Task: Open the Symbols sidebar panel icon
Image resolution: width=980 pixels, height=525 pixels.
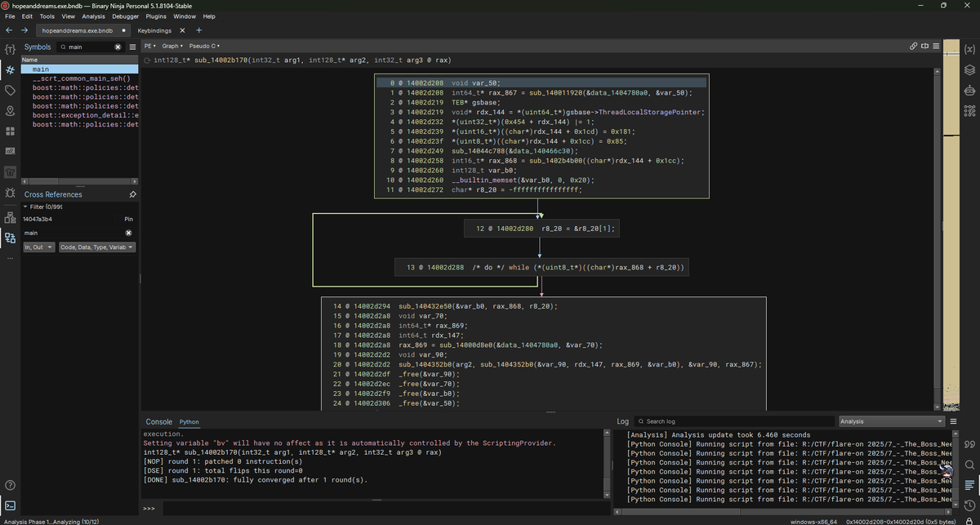Action: point(11,70)
